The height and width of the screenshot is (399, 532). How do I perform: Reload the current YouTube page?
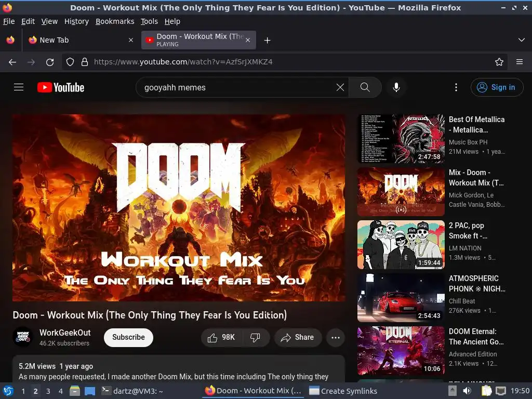click(x=50, y=62)
